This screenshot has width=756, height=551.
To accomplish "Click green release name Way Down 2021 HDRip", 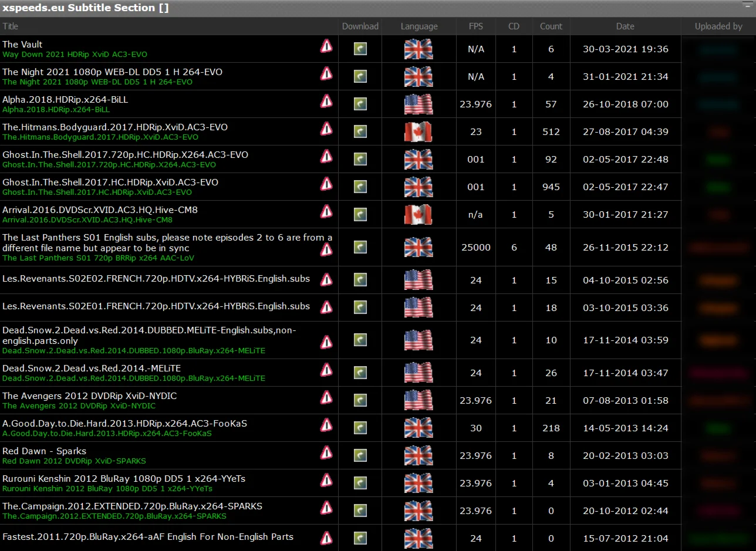I will (x=75, y=54).
